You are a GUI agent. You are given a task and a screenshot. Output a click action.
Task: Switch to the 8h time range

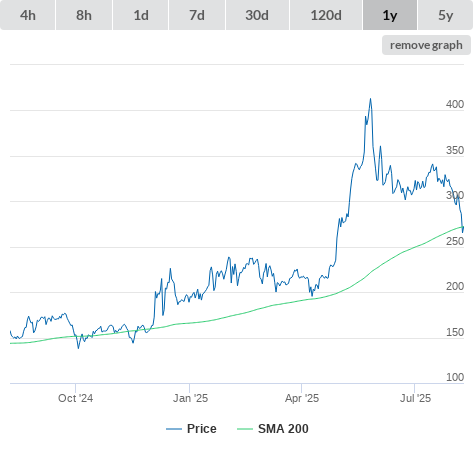84,15
